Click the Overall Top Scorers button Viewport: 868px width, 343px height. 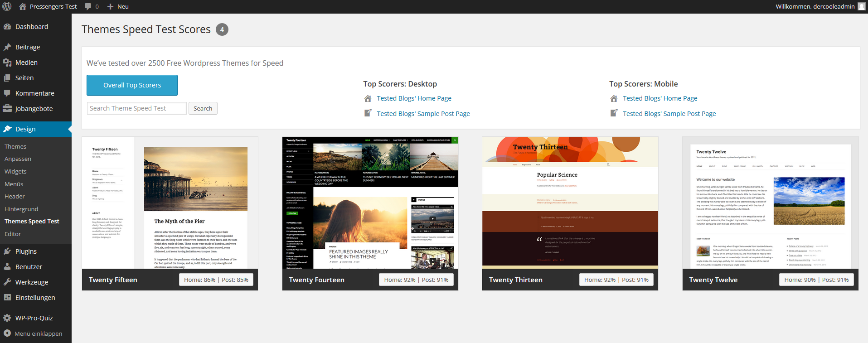[132, 85]
